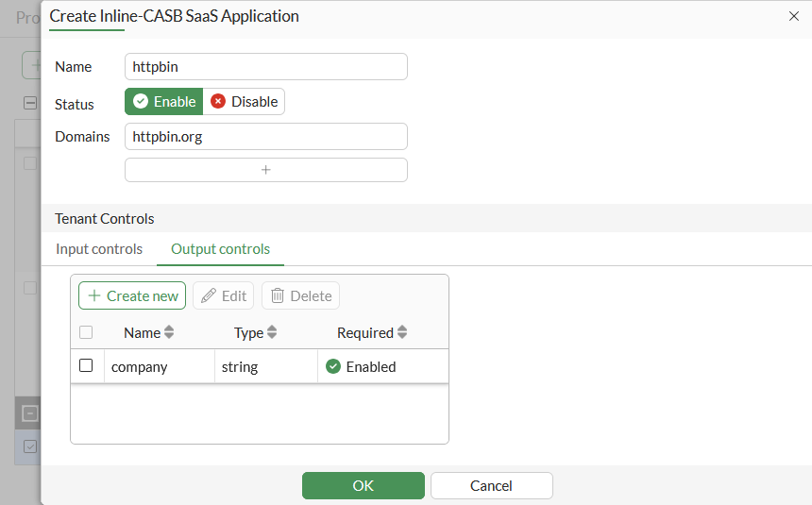The image size is (812, 505).
Task: Select the Output controls tab
Action: coord(220,249)
